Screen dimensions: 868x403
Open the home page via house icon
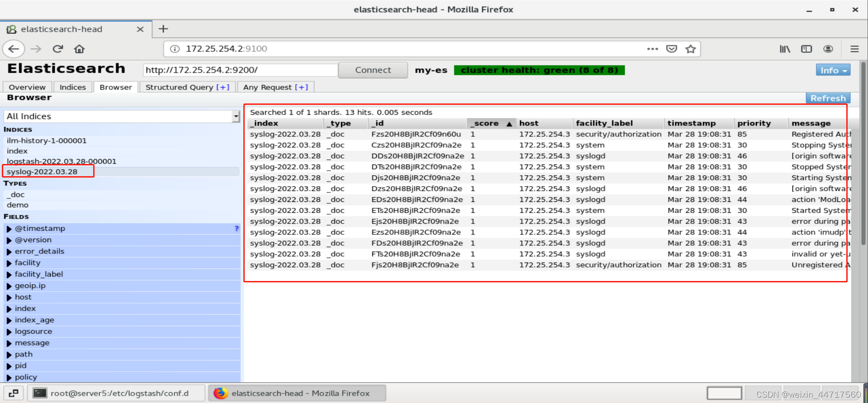tap(80, 49)
